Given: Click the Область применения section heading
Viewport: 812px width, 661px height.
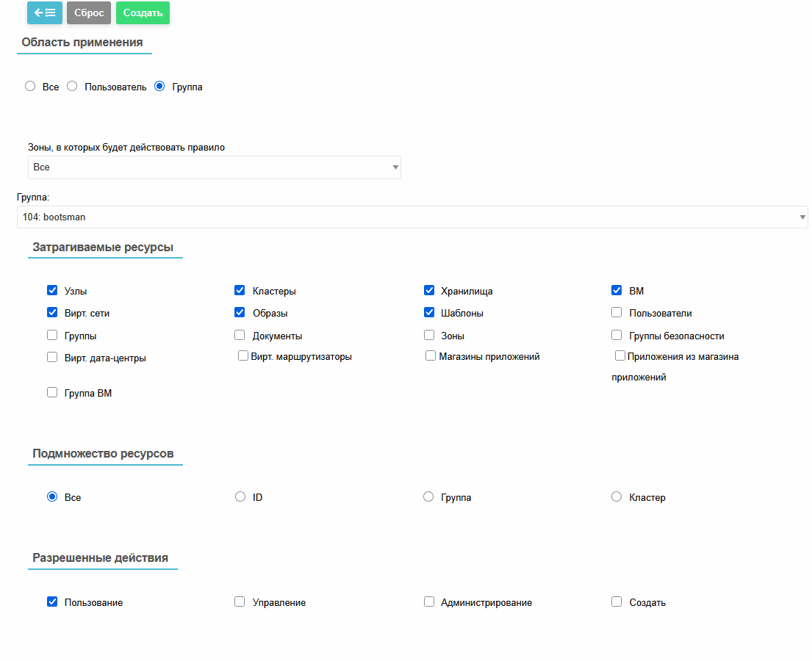Looking at the screenshot, I should click(82, 43).
